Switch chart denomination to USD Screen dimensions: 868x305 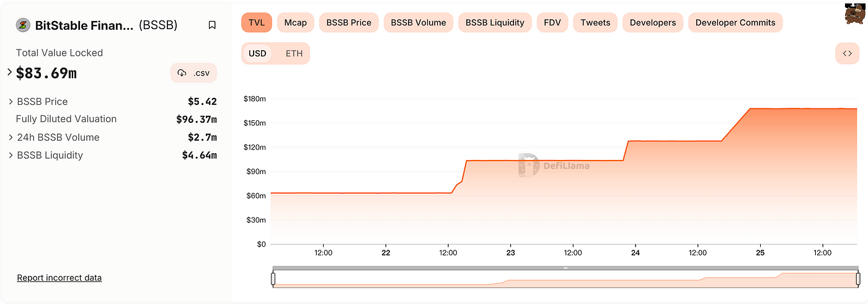pyautogui.click(x=257, y=53)
